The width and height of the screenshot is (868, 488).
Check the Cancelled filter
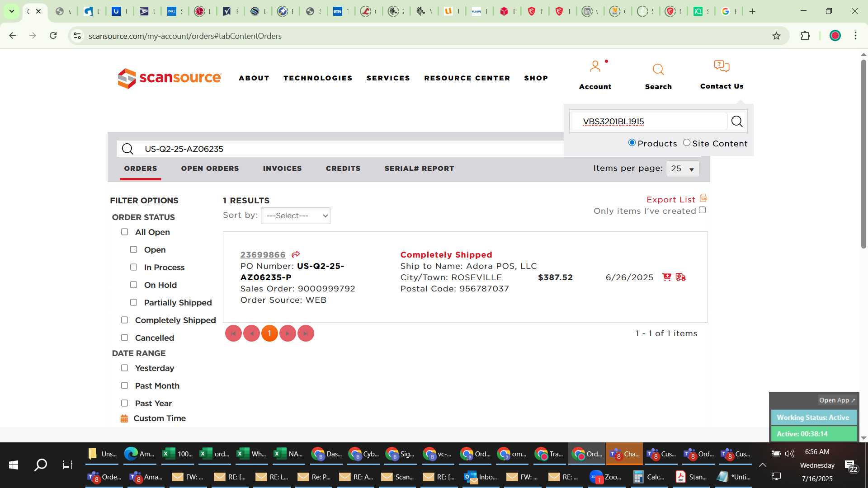[124, 338]
